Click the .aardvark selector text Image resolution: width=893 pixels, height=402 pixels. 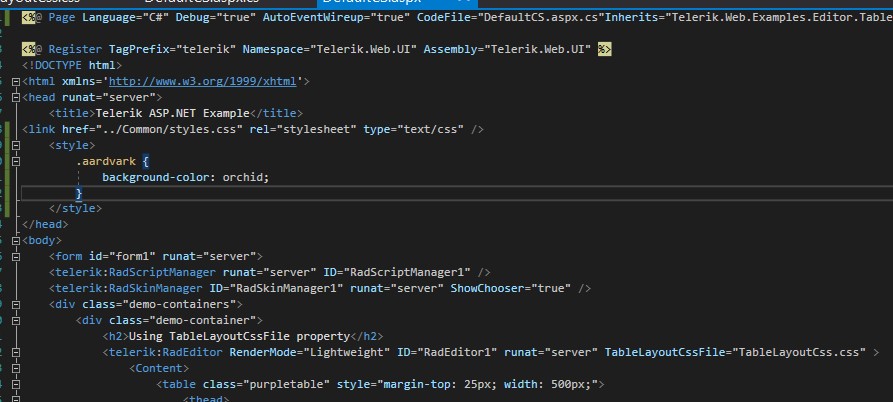105,161
